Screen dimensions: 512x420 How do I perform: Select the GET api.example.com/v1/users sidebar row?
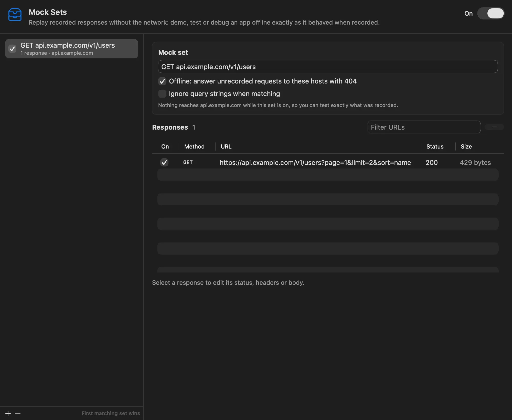tap(72, 49)
